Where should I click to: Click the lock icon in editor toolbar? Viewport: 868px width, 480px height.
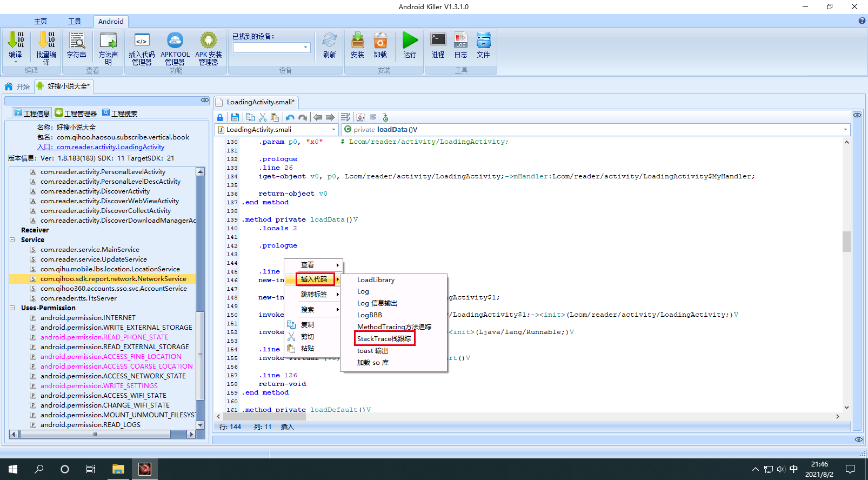click(x=220, y=117)
